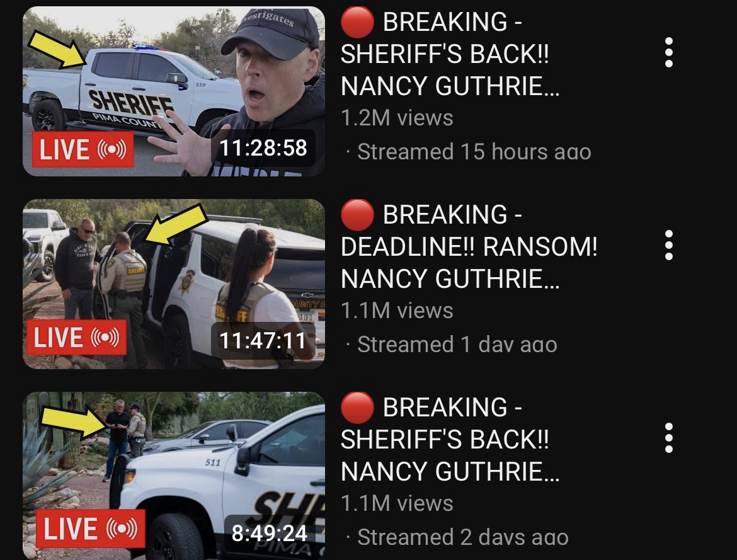Open three-dot menu for 2 days ago stream

[669, 438]
